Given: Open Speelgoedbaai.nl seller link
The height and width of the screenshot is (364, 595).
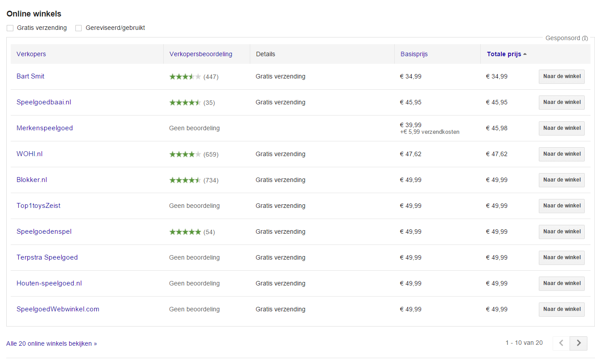Looking at the screenshot, I should coord(44,102).
